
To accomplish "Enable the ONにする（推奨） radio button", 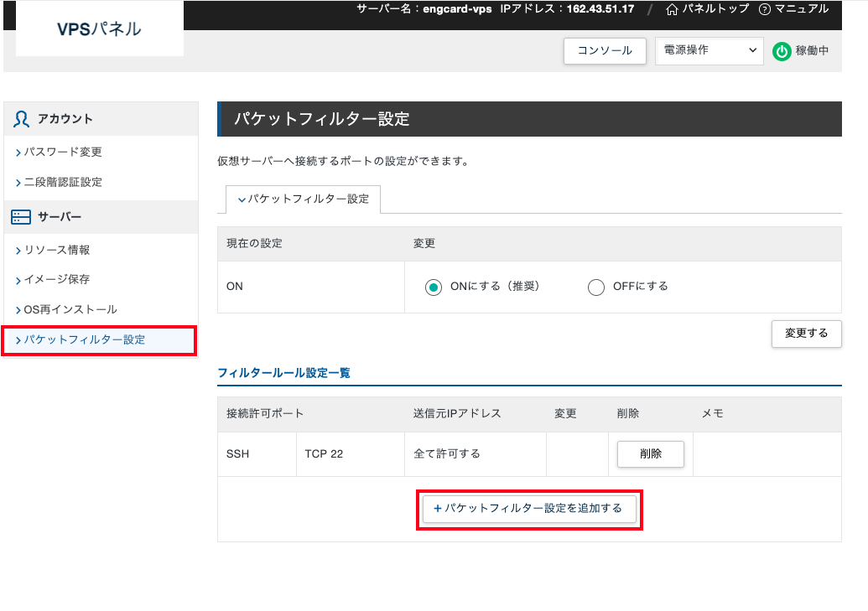I will [434, 287].
